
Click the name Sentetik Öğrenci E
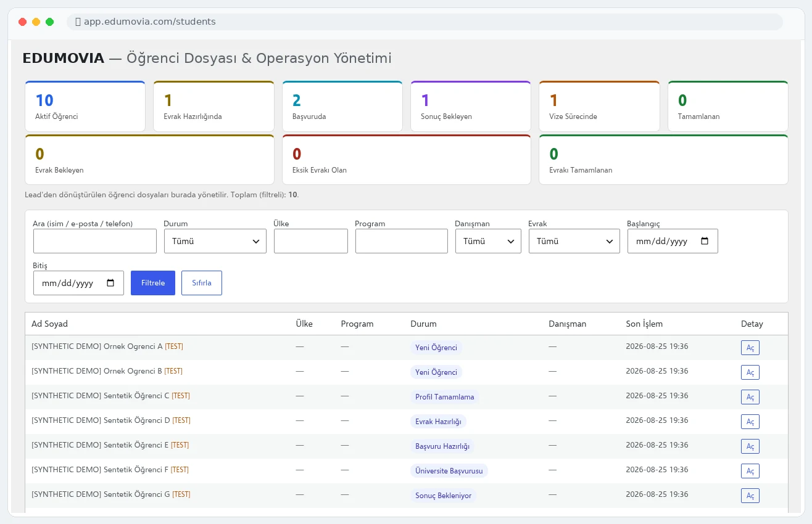point(136,445)
